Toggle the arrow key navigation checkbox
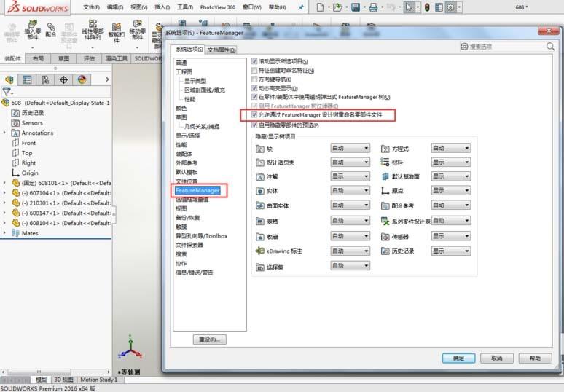 (254, 79)
